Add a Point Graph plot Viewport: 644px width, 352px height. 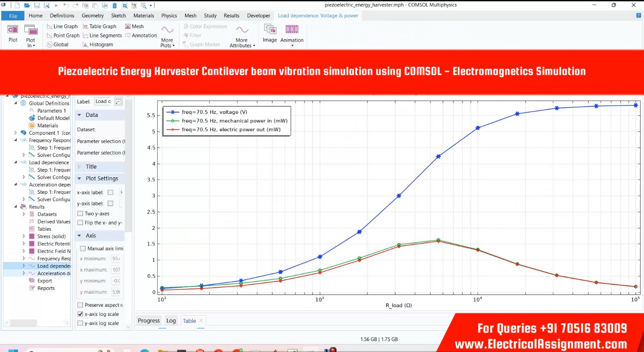[63, 36]
